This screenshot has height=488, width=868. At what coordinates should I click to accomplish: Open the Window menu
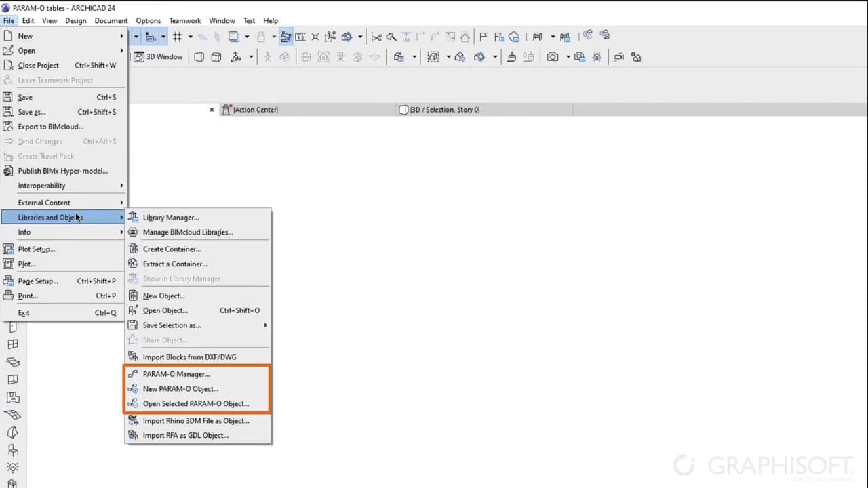[222, 20]
